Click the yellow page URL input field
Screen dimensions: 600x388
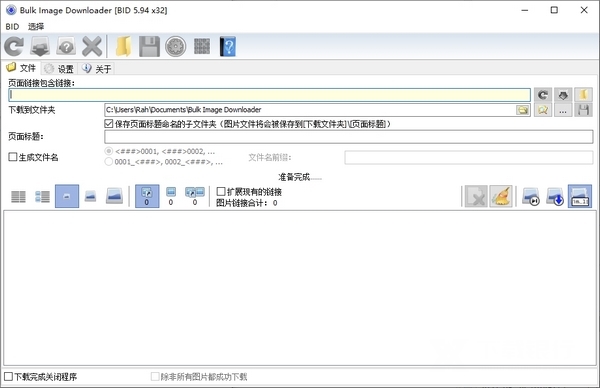269,95
